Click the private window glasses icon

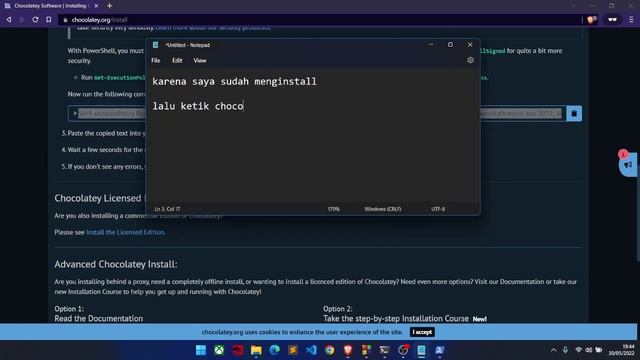(612, 20)
